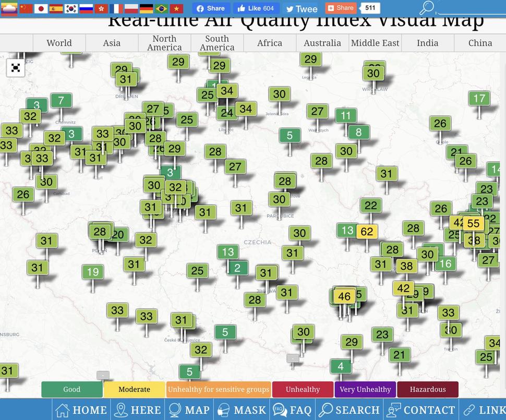Go to HOME in bottom navigation
Screen dimensions: 506x420
click(x=81, y=410)
